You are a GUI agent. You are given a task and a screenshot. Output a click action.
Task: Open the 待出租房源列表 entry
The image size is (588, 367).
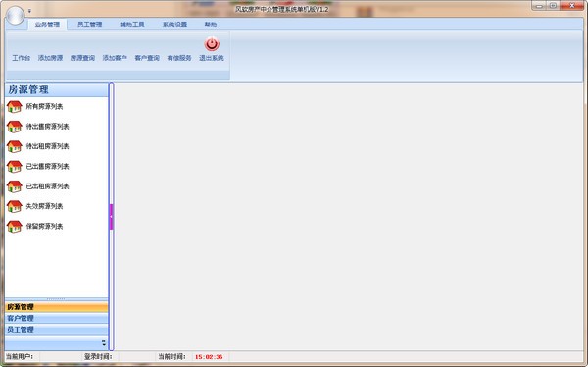click(47, 146)
